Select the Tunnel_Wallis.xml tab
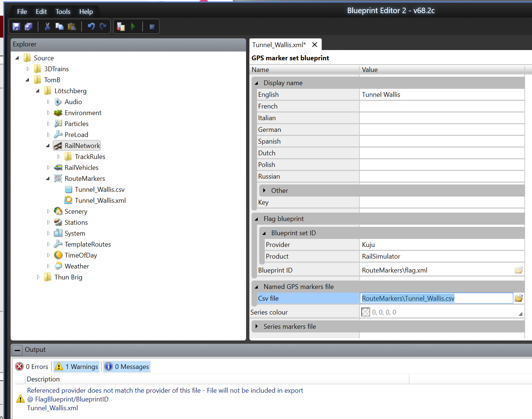This screenshot has width=532, height=419. pyautogui.click(x=279, y=45)
